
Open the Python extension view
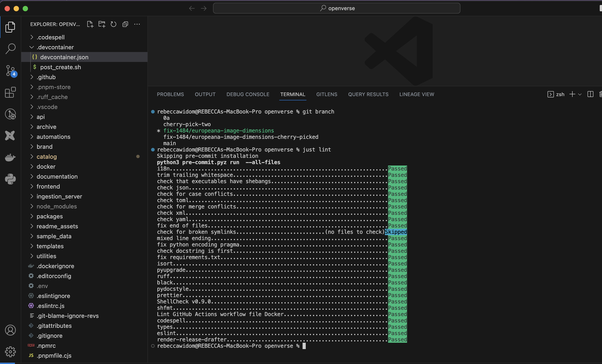(x=10, y=179)
